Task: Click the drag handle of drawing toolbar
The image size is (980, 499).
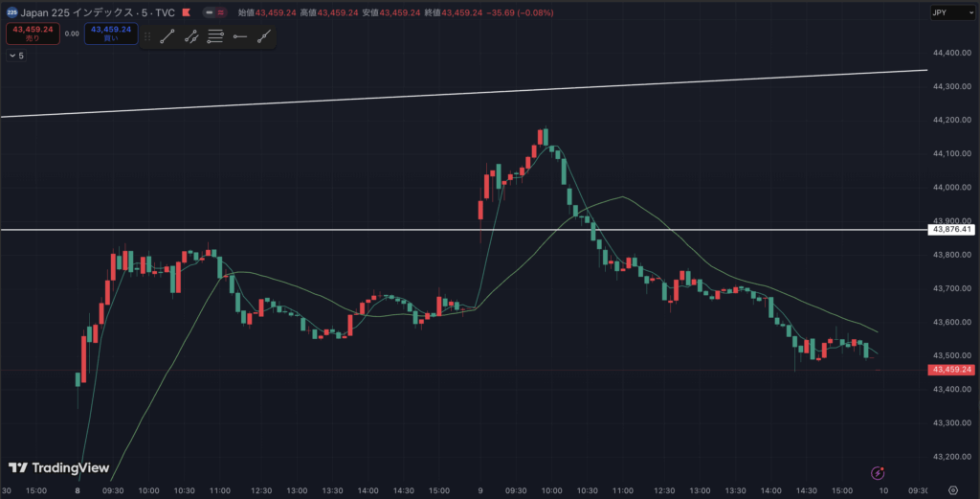Action: pyautogui.click(x=148, y=35)
